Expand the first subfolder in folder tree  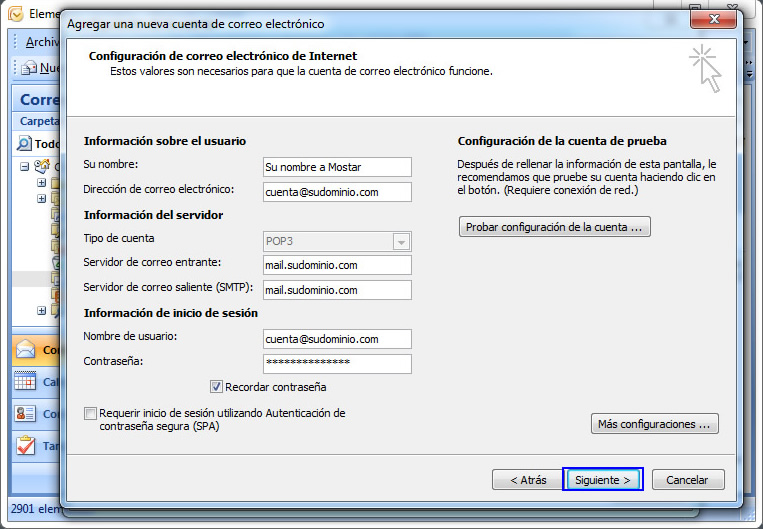click(x=41, y=183)
